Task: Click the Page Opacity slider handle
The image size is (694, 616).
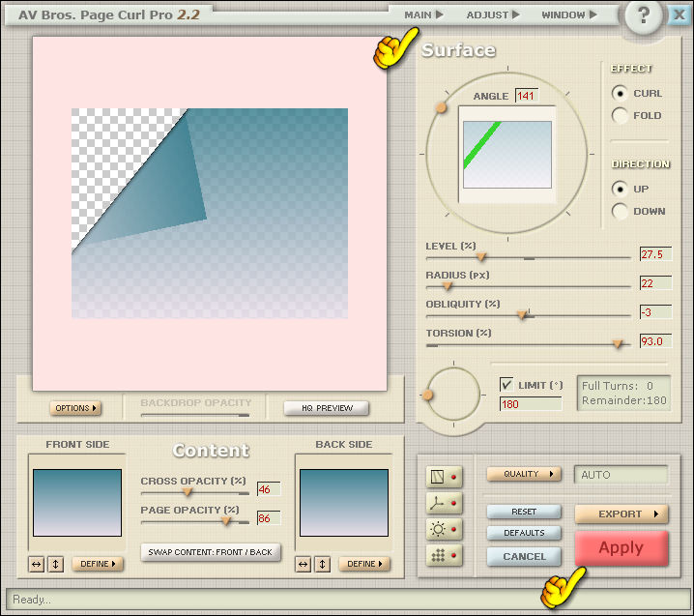Action: (226, 521)
